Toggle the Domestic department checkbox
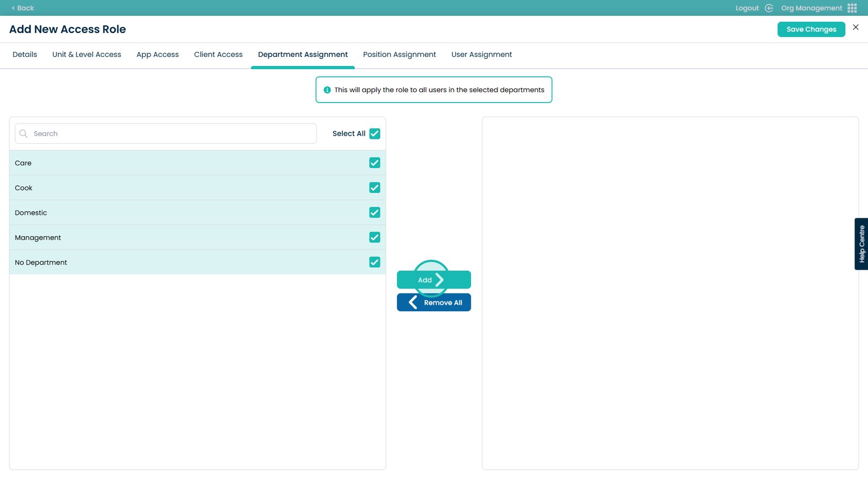This screenshot has height=488, width=868. [374, 213]
